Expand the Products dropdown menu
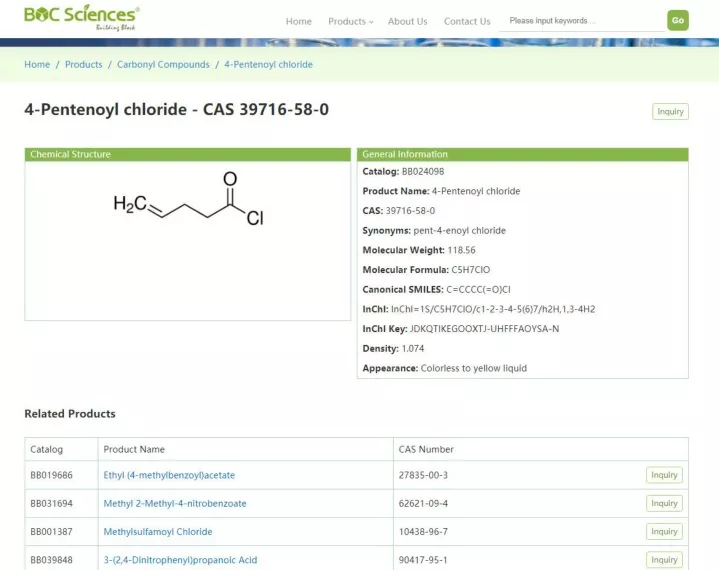The width and height of the screenshot is (719, 570). click(x=351, y=22)
